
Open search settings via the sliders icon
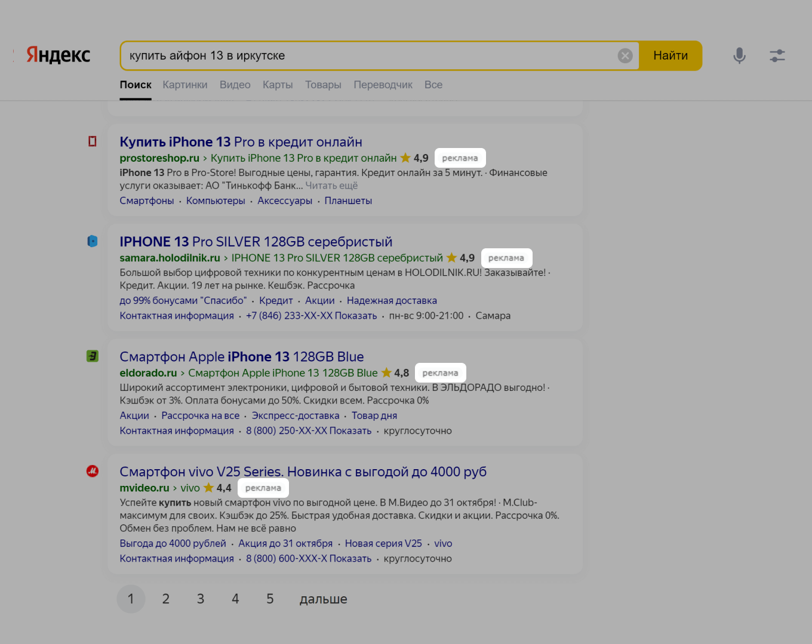777,56
